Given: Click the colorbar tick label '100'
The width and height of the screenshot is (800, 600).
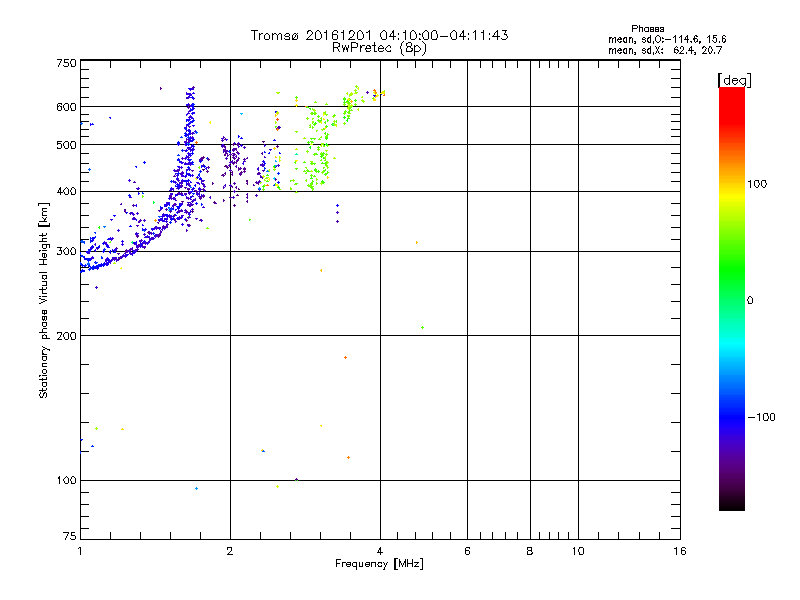Looking at the screenshot, I should point(757,184).
